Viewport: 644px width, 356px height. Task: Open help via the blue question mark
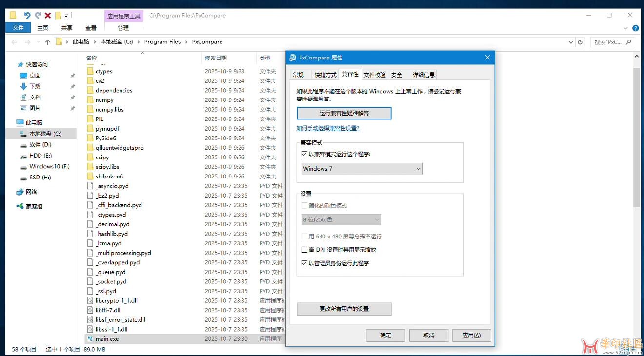635,28
